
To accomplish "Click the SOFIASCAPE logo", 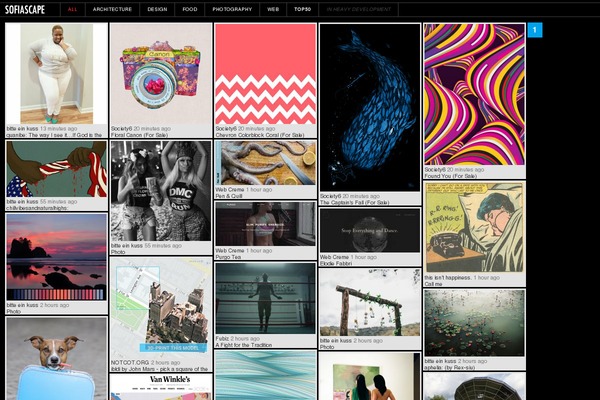I will (25, 10).
